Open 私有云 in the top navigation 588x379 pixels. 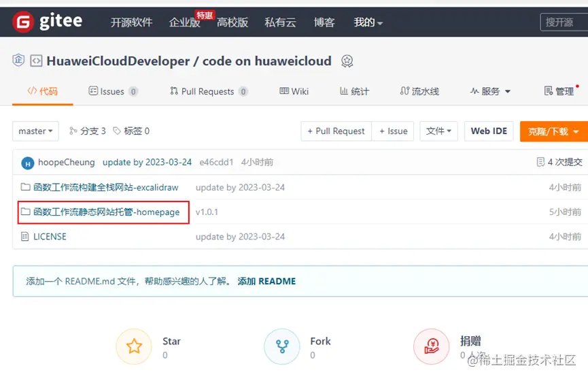pyautogui.click(x=280, y=22)
